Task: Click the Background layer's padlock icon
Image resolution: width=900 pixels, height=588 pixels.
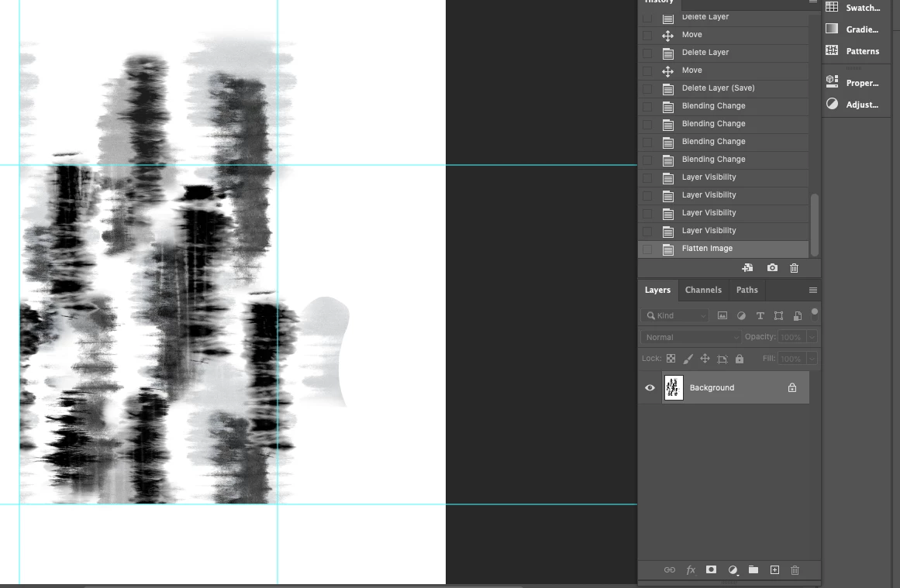Action: [792, 388]
